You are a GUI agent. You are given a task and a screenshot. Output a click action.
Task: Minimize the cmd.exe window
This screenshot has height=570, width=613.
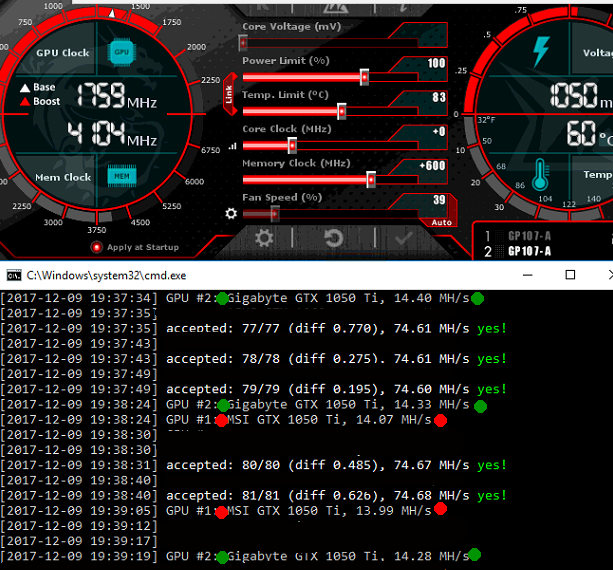coord(527,275)
